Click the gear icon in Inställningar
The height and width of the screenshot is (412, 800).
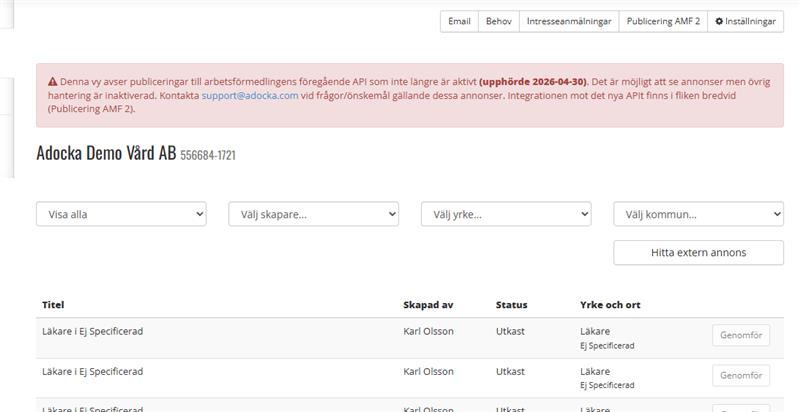[719, 21]
